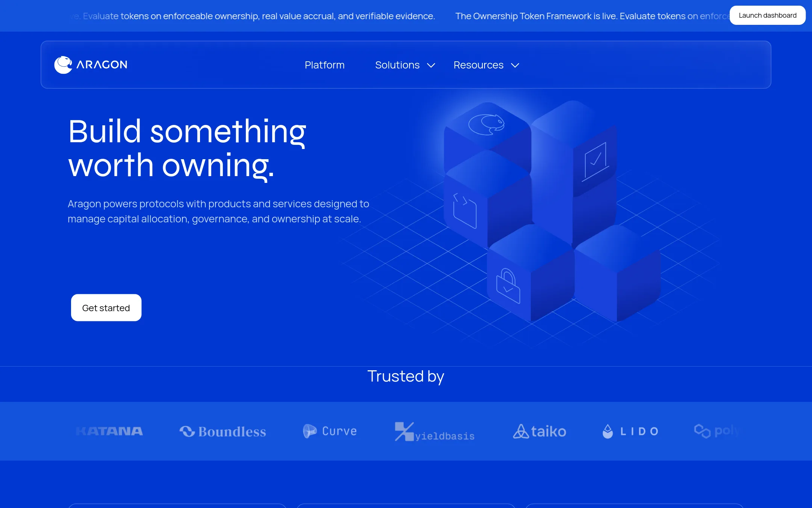Viewport: 812px width, 508px height.
Task: Click the checkmark document icon on cube
Action: click(595, 162)
